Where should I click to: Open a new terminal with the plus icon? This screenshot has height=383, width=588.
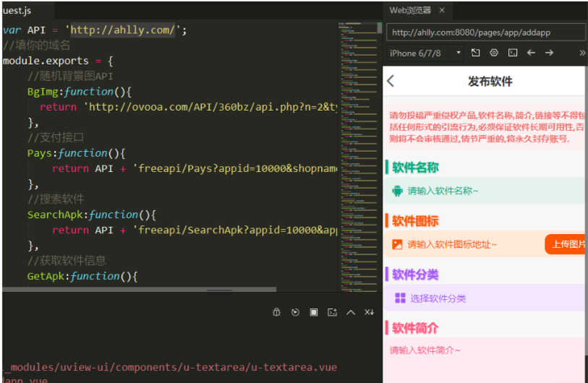332,312
